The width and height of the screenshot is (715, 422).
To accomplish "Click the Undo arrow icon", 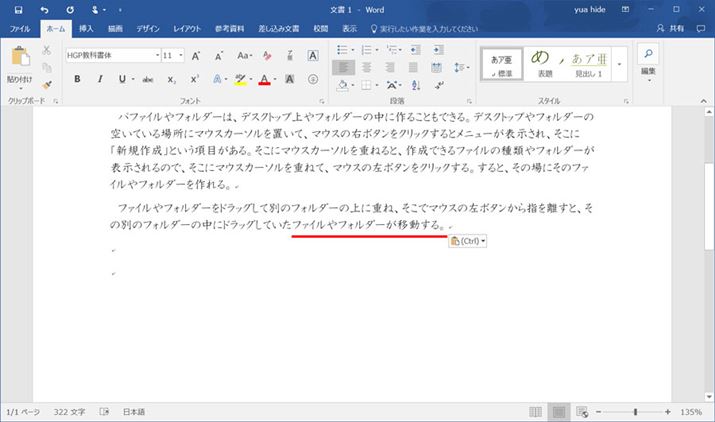I will pos(45,9).
